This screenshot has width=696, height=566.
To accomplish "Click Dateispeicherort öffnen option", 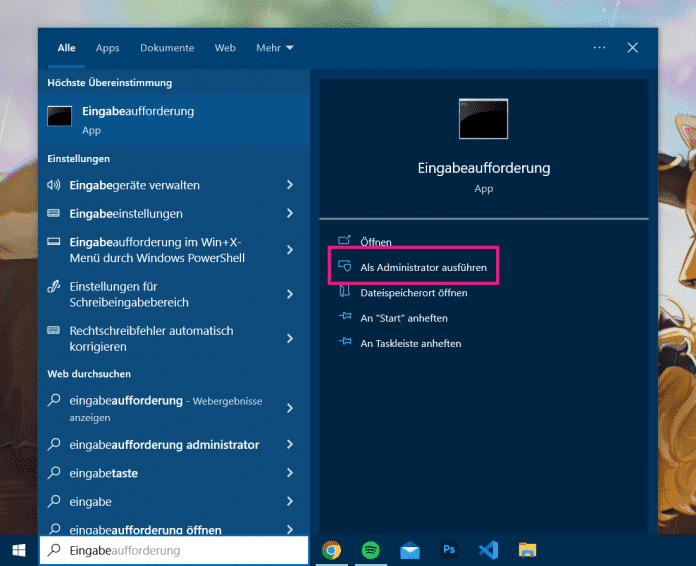I will pos(413,293).
